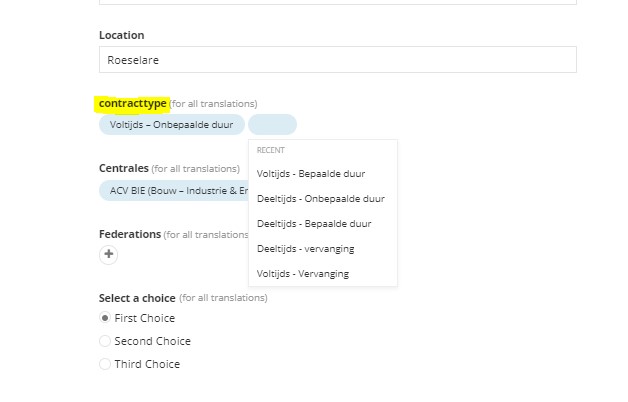Viewport: 628px width, 402px height.
Task: Click the contracttype field label
Action: pyautogui.click(x=133, y=103)
